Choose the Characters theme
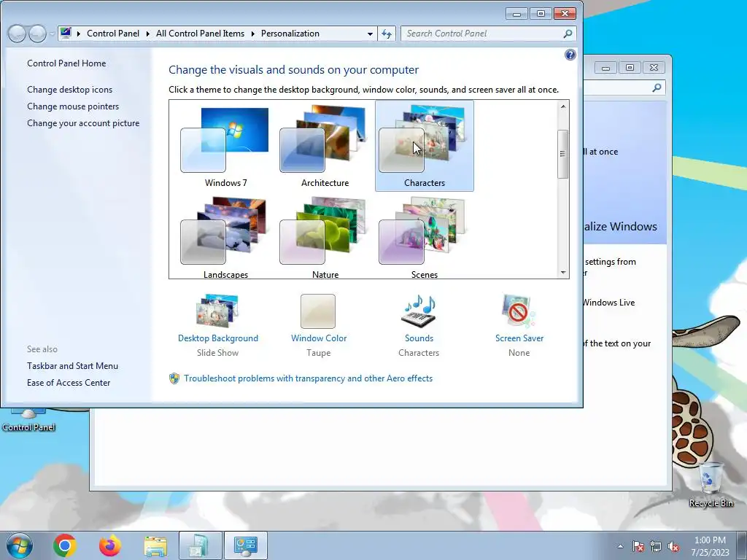The height and width of the screenshot is (560, 747). pyautogui.click(x=424, y=146)
